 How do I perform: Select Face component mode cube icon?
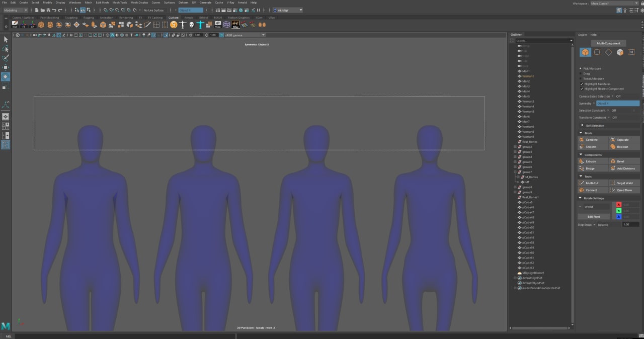coord(620,52)
